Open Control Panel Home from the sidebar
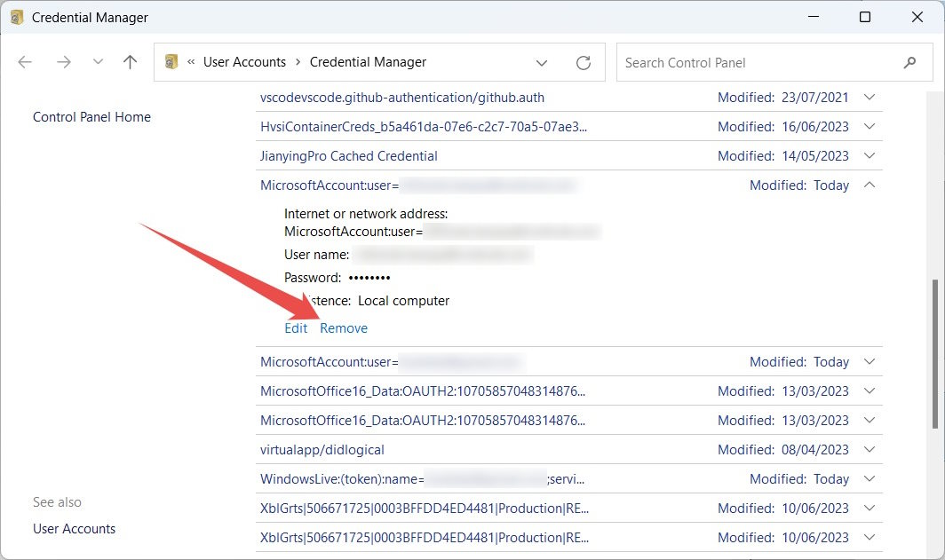The width and height of the screenshot is (945, 560). (x=91, y=116)
